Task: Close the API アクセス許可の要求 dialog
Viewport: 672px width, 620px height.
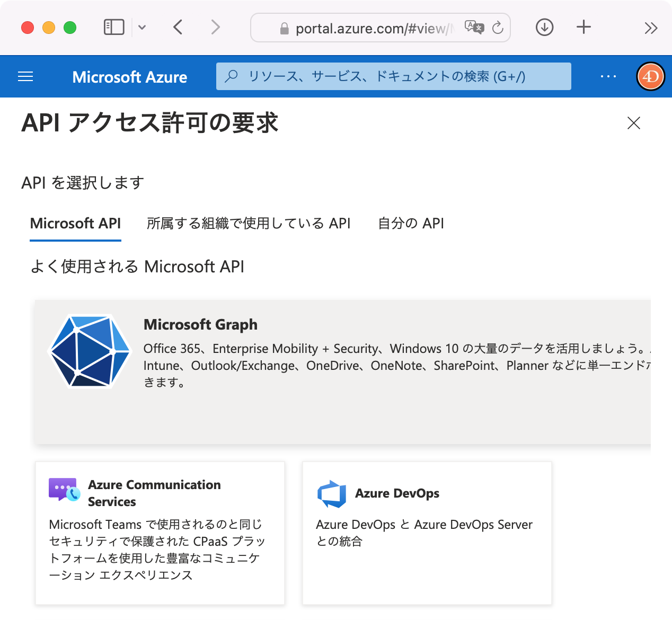Action: coord(633,123)
